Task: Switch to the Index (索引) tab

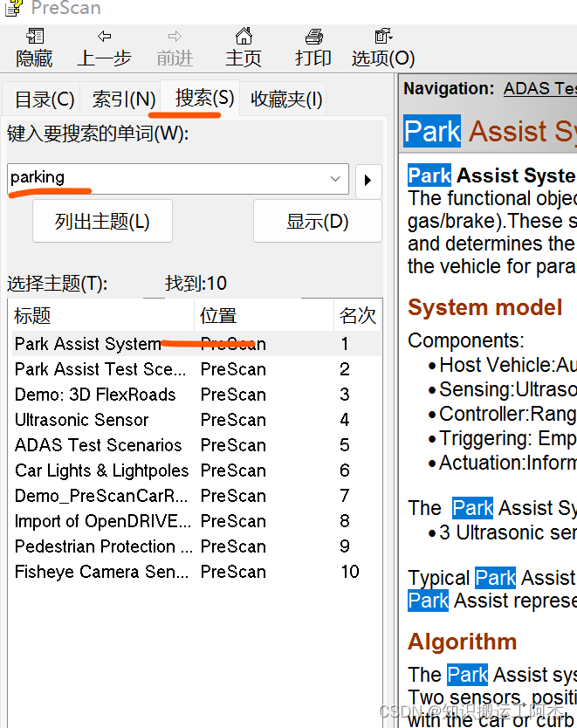Action: point(124,100)
